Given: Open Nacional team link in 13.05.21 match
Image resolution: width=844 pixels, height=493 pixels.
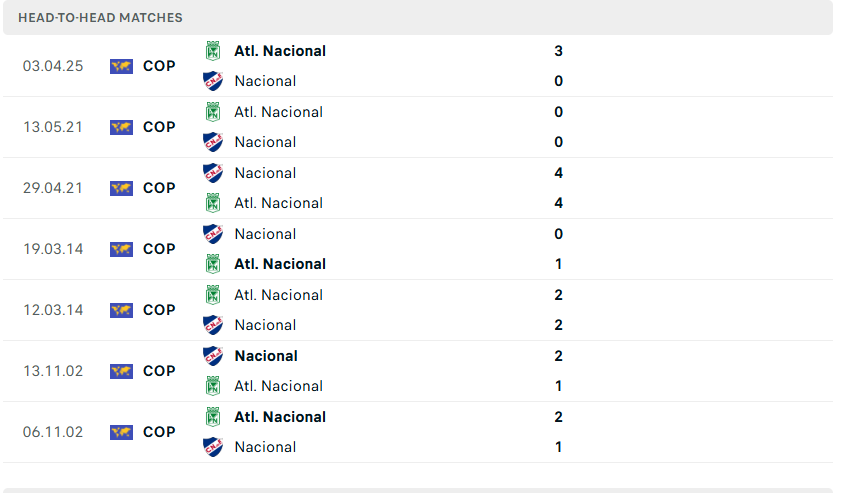Looking at the screenshot, I should pyautogui.click(x=265, y=142).
